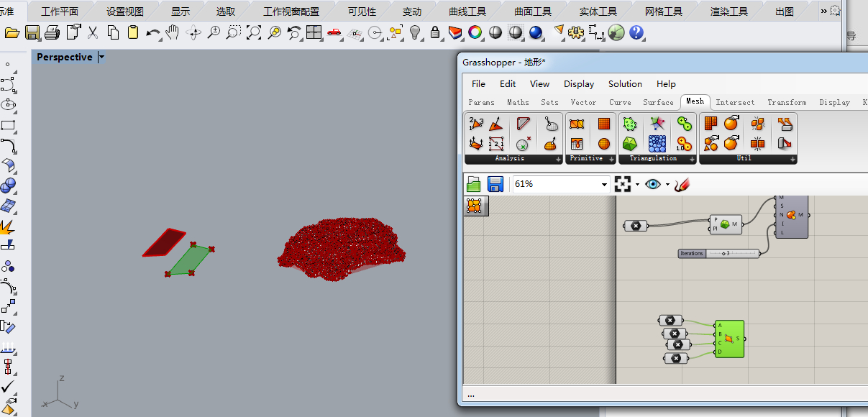Save the Rhino model with floppy icon
This screenshot has width=868, height=417.
(x=32, y=32)
